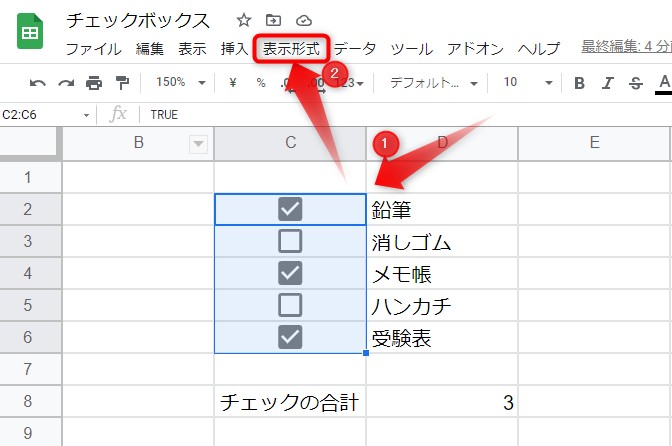
Task: Select the cell containing 消しゴム
Action: (442, 241)
